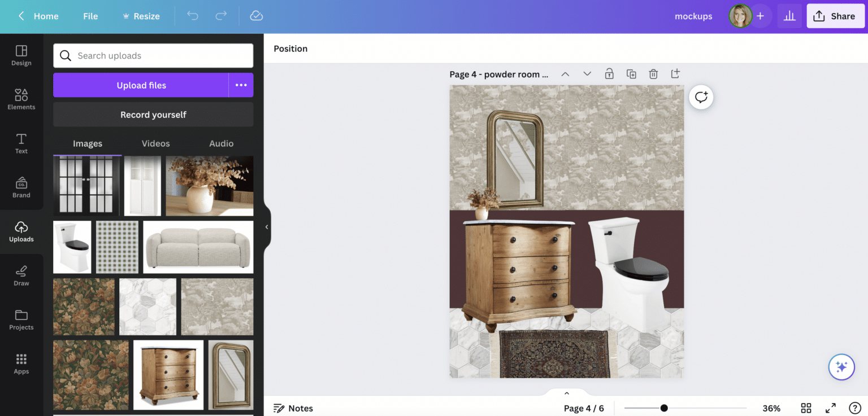This screenshot has width=868, height=416.
Task: Switch to the Images tab
Action: pyautogui.click(x=88, y=143)
